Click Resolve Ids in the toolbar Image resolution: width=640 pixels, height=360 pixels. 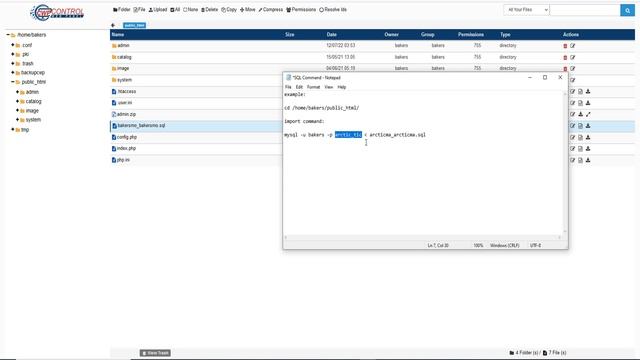point(333,9)
